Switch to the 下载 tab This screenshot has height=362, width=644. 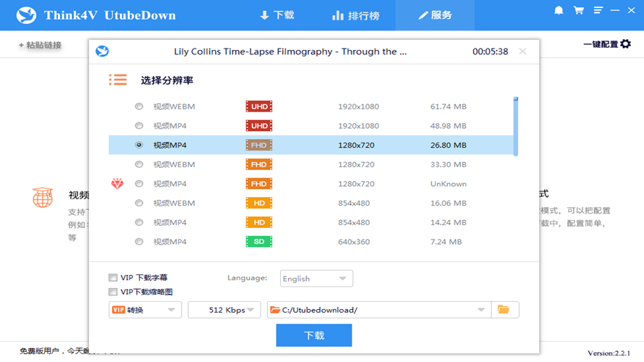(x=277, y=15)
